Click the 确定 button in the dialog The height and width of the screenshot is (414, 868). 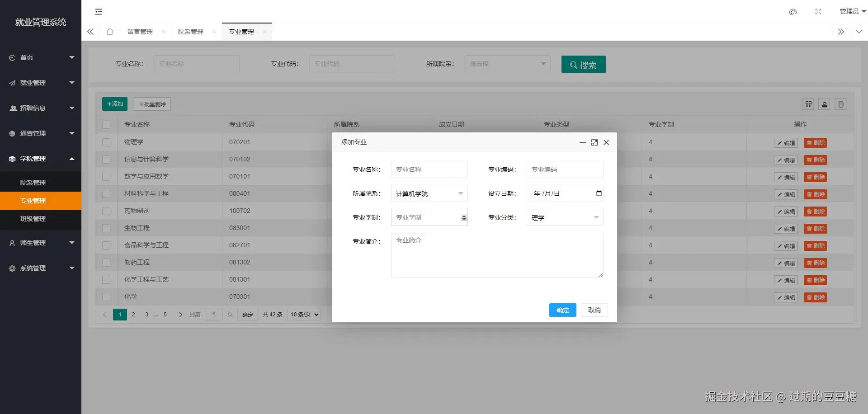[x=562, y=310]
